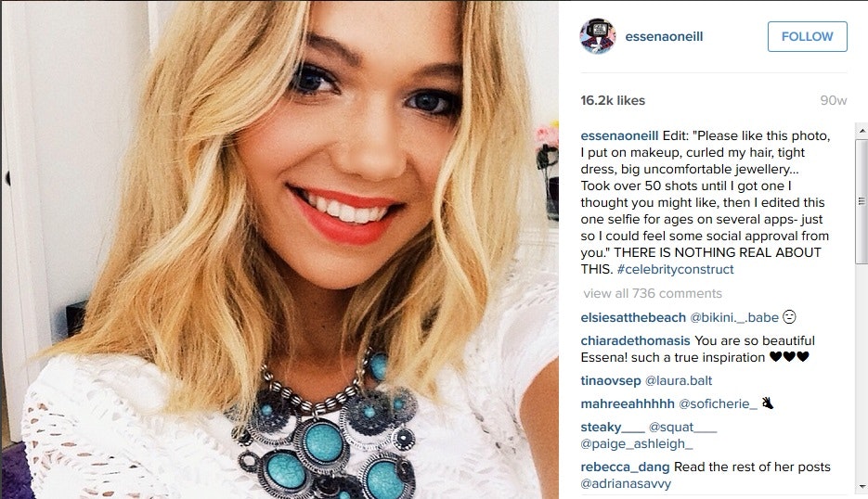Screen dimensions: 868x499
Task: Open mahreeahhhhh commenter profile
Action: (x=628, y=403)
